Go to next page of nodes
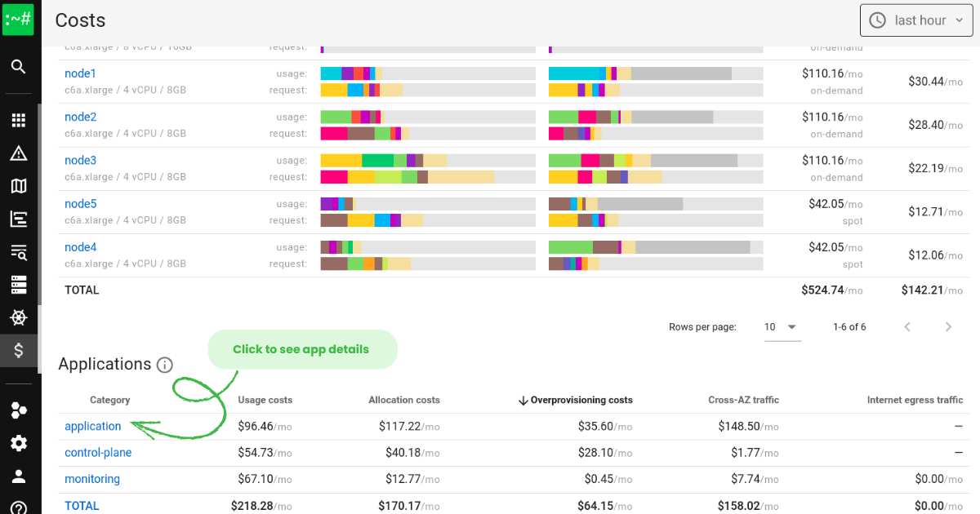 click(x=948, y=327)
